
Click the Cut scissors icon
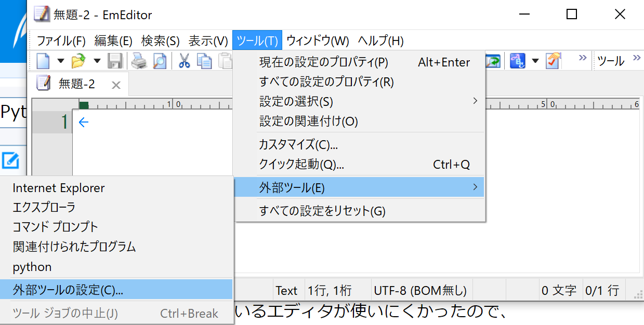pos(184,61)
